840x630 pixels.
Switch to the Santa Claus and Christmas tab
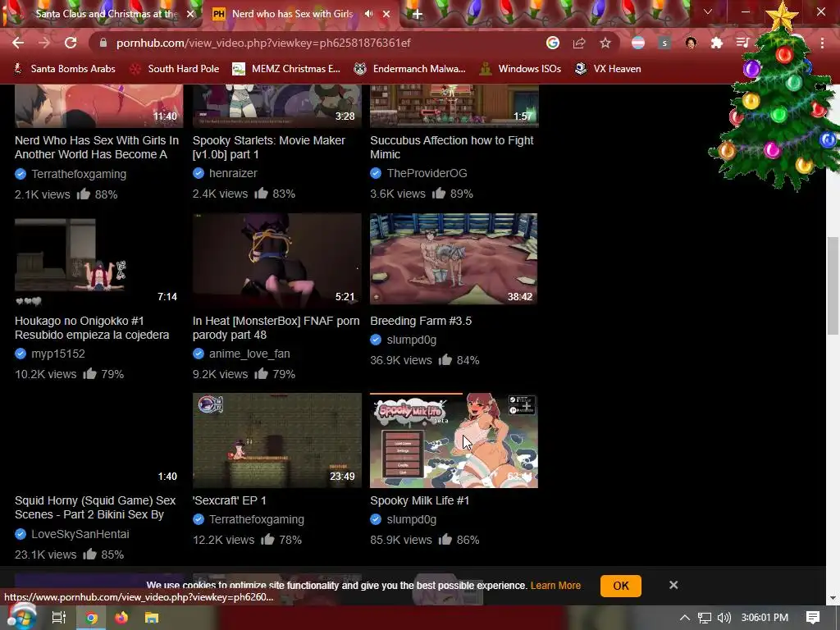(x=107, y=14)
